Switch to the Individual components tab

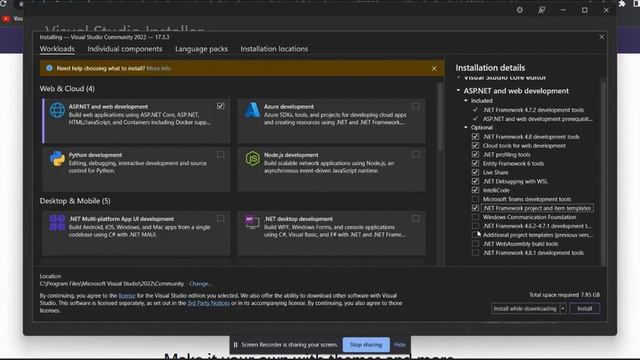coord(124,49)
